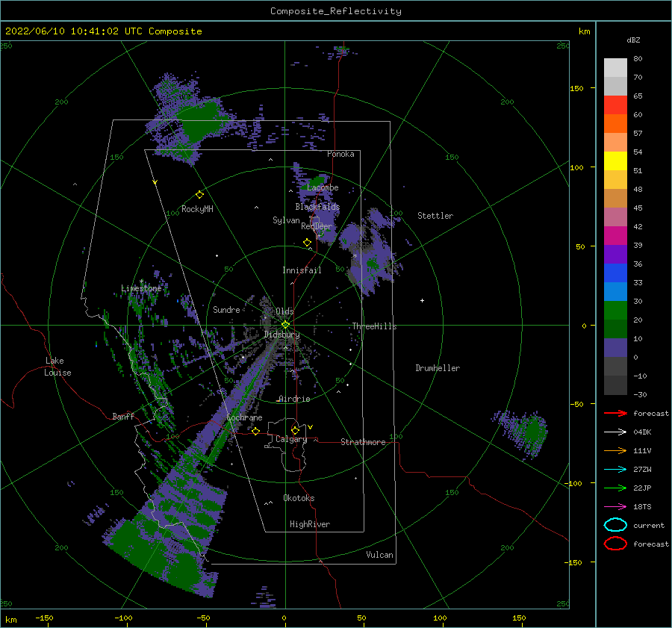Click the Sundre label

(x=226, y=309)
